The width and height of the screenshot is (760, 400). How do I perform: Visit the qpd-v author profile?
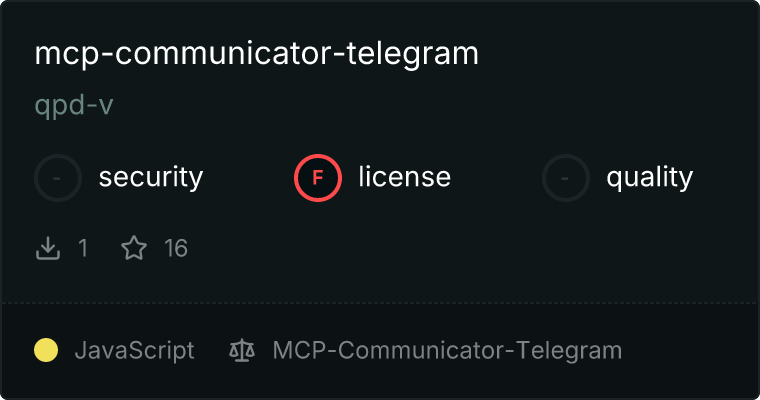point(74,105)
